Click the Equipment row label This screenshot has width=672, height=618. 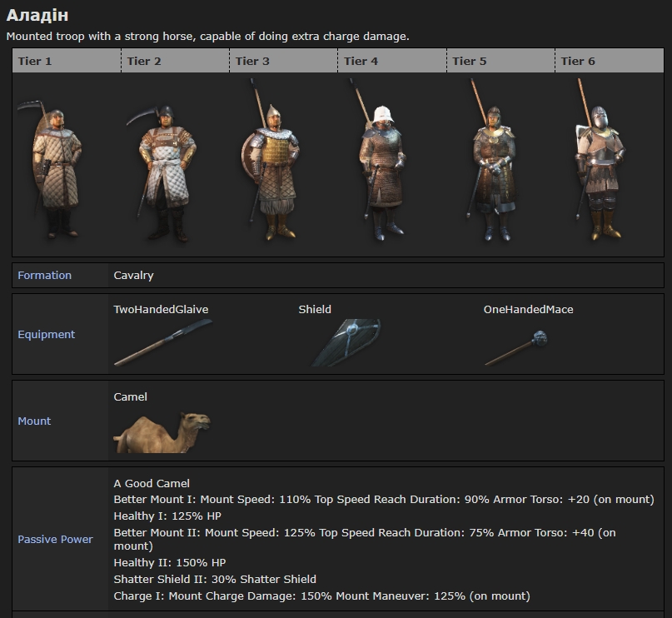click(x=47, y=335)
